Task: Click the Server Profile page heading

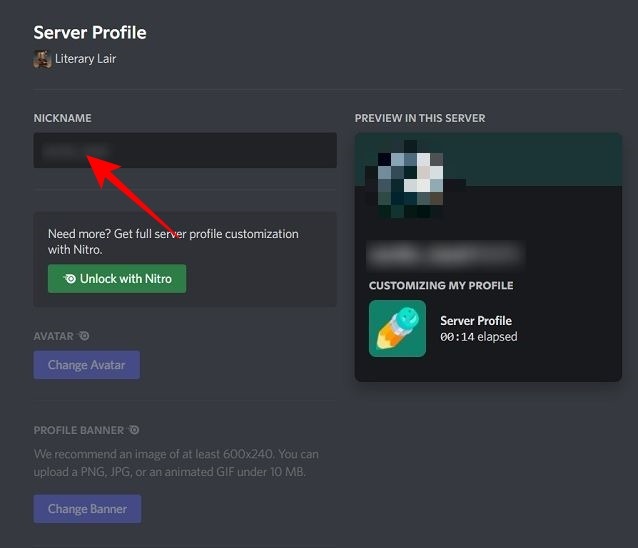Action: (x=90, y=33)
